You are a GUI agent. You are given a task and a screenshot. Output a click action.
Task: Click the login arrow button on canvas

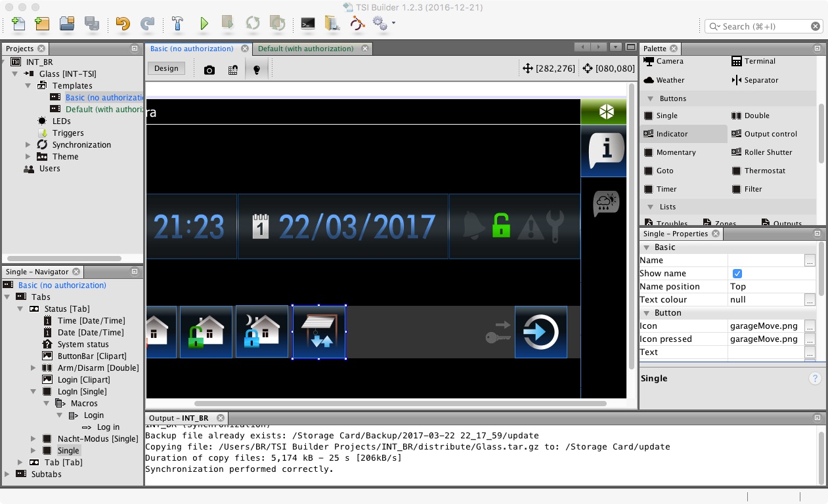[540, 332]
